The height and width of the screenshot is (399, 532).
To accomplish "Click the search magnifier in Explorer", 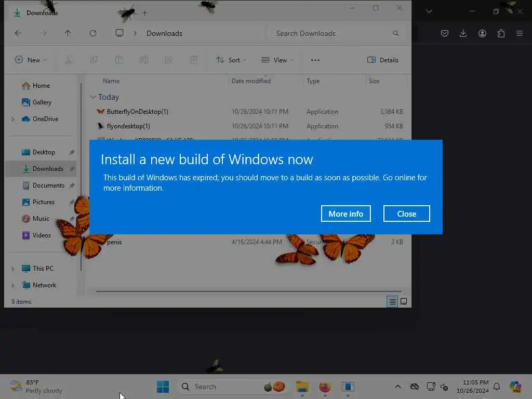I will point(395,33).
